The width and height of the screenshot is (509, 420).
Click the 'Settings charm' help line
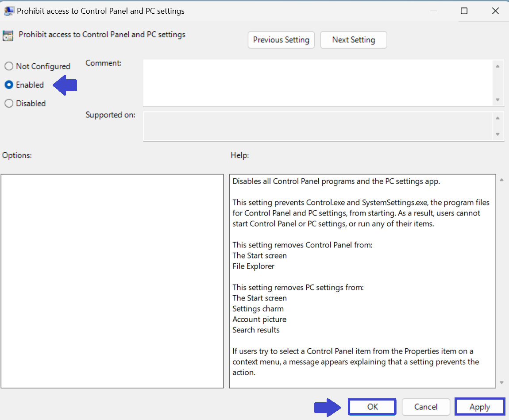258,308
